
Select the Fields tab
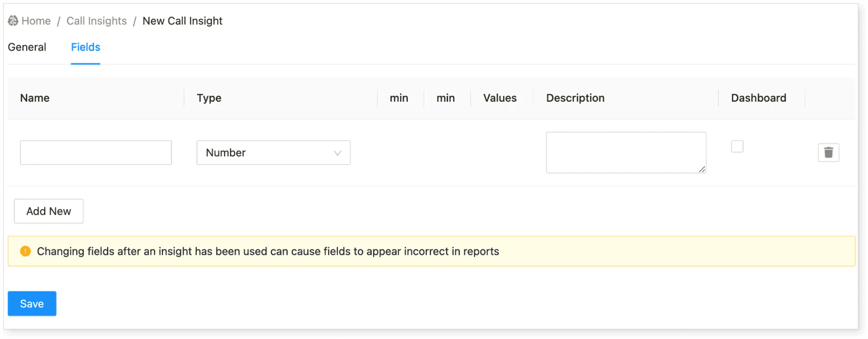85,47
